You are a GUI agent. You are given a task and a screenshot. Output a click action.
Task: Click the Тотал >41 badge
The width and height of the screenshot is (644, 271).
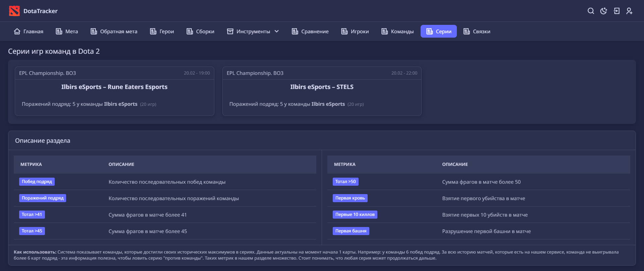click(32, 215)
